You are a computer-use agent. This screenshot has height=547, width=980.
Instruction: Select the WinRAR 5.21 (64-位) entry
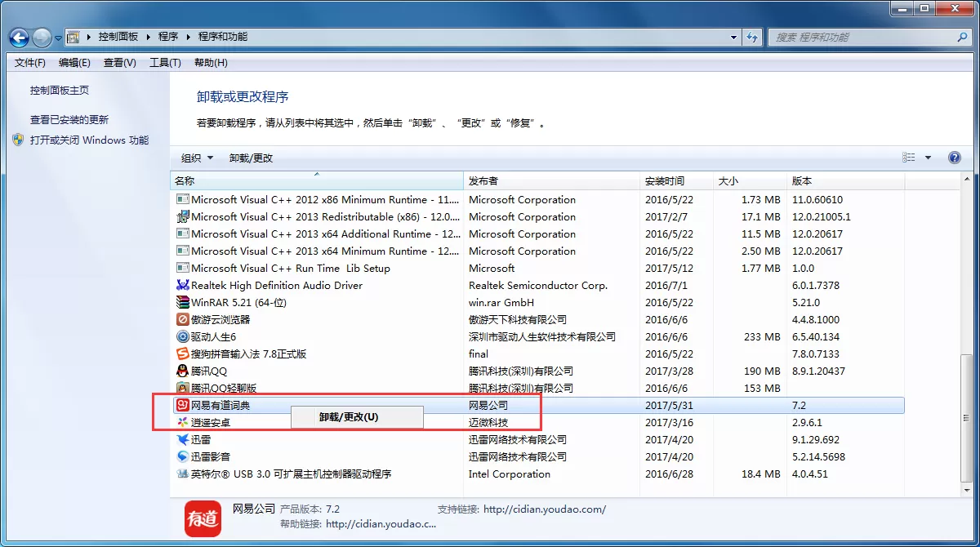pyautogui.click(x=238, y=303)
